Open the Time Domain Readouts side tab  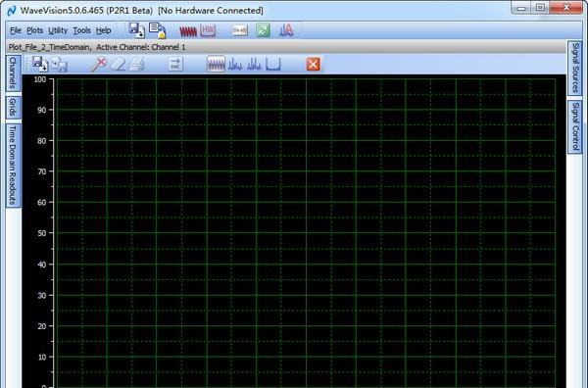pos(13,166)
